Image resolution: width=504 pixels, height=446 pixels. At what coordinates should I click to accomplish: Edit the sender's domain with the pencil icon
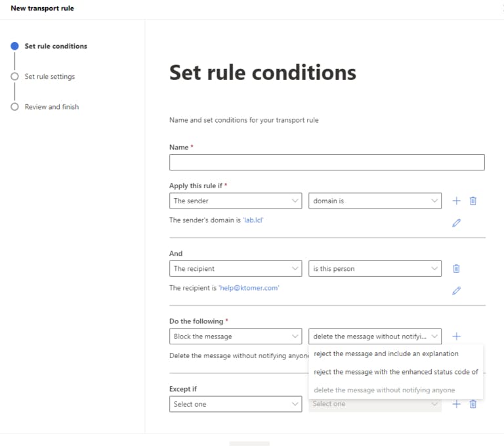(x=457, y=223)
